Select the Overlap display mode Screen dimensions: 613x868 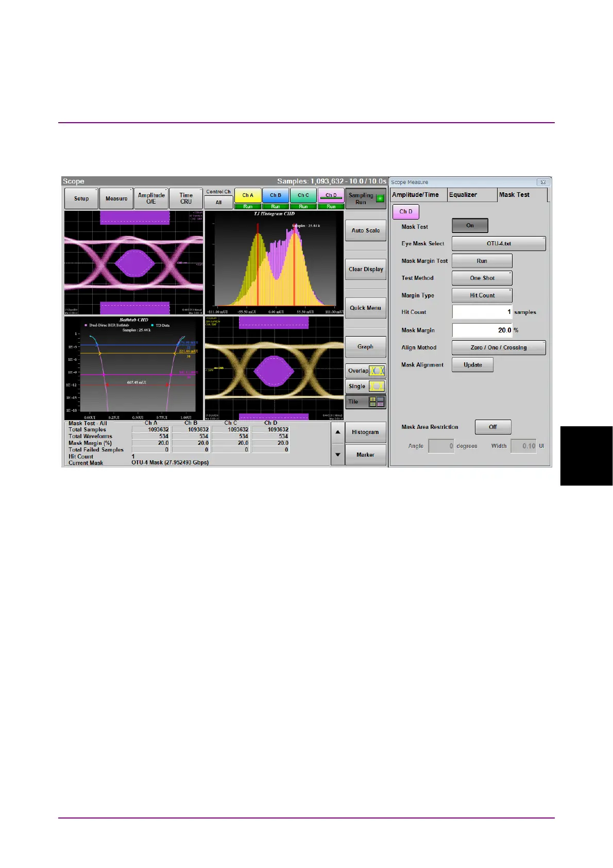[365, 371]
